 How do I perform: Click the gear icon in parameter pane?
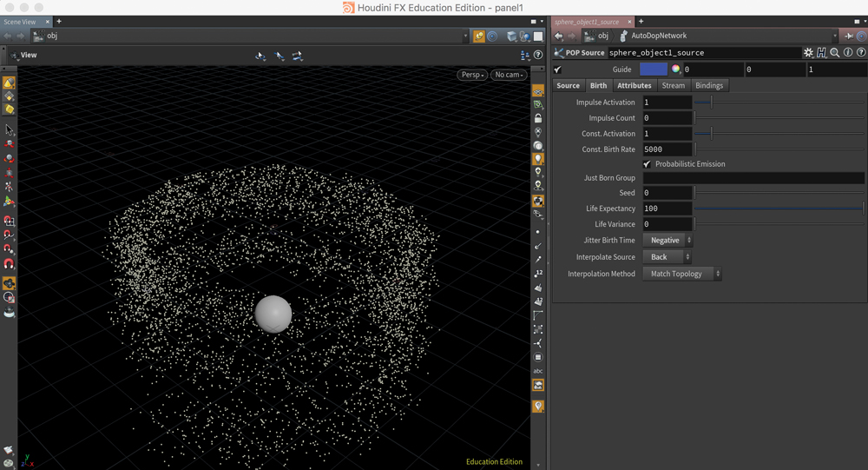click(x=808, y=53)
